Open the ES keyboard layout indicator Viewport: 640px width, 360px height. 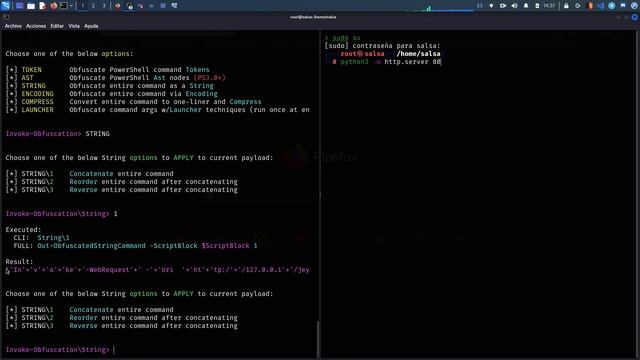[x=480, y=6]
